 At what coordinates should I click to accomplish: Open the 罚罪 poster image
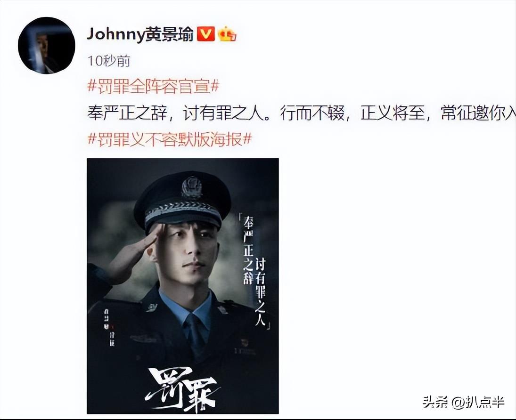(x=183, y=286)
